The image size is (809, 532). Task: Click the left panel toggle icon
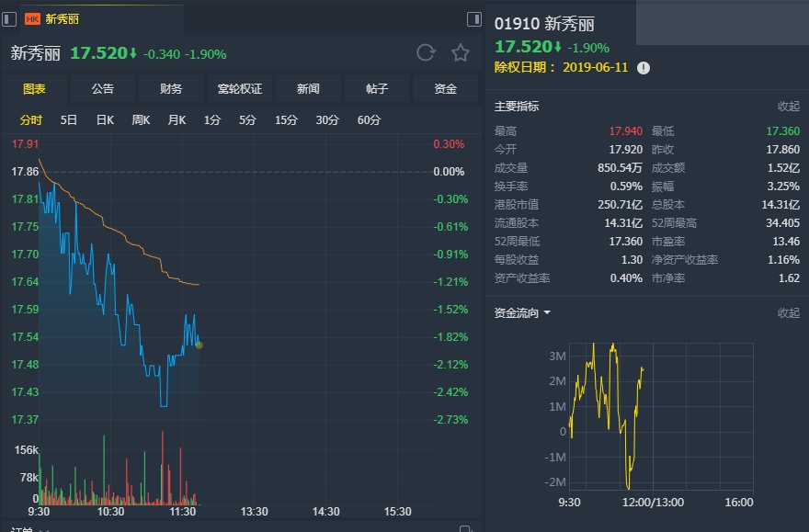pyautogui.click(x=10, y=18)
